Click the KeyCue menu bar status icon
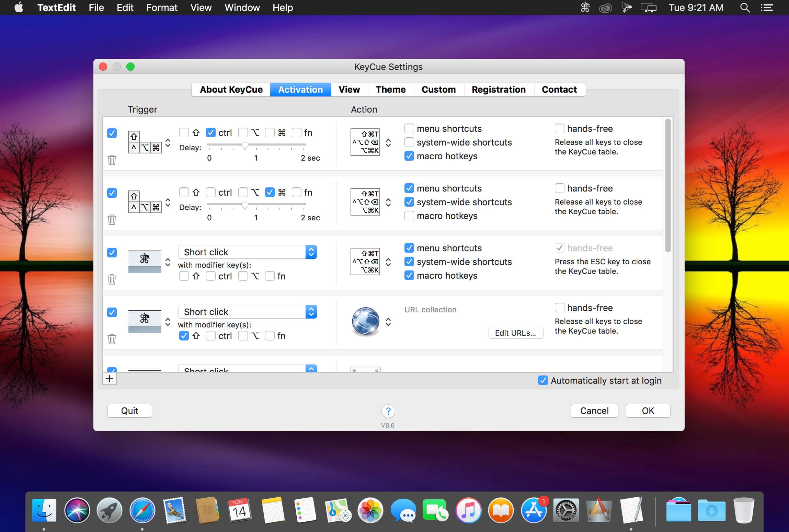Viewport: 789px width, 532px height. click(585, 8)
